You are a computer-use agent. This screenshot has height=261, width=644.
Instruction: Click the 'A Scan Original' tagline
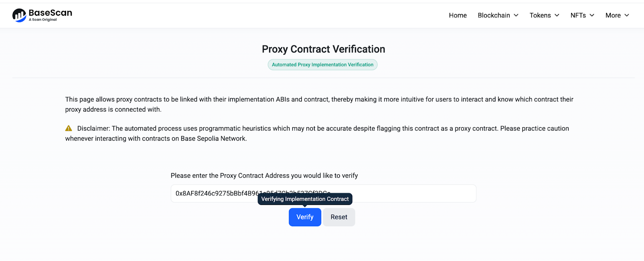pos(43,20)
